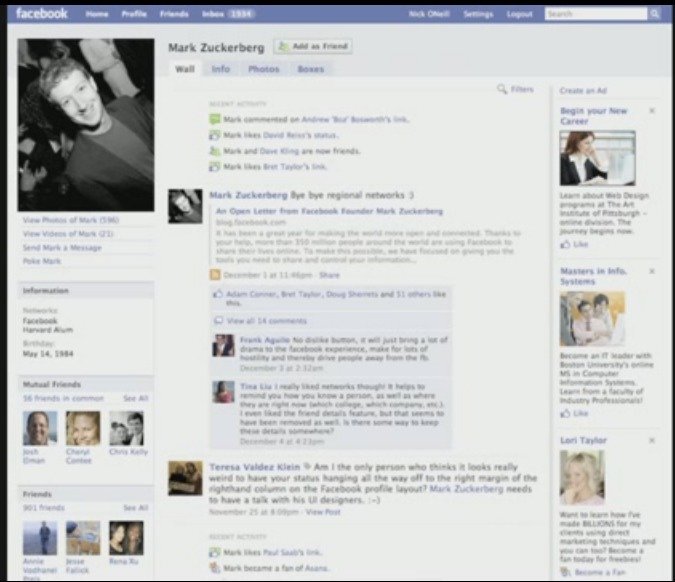Open Teresa Valdez Klein's profile name
The width and height of the screenshot is (675, 582).
coord(255,467)
